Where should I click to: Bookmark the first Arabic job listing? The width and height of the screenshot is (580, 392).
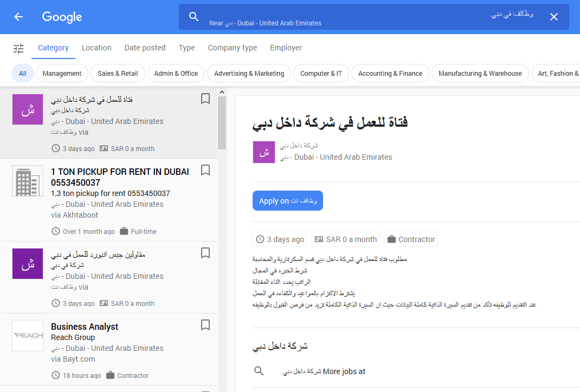205,99
